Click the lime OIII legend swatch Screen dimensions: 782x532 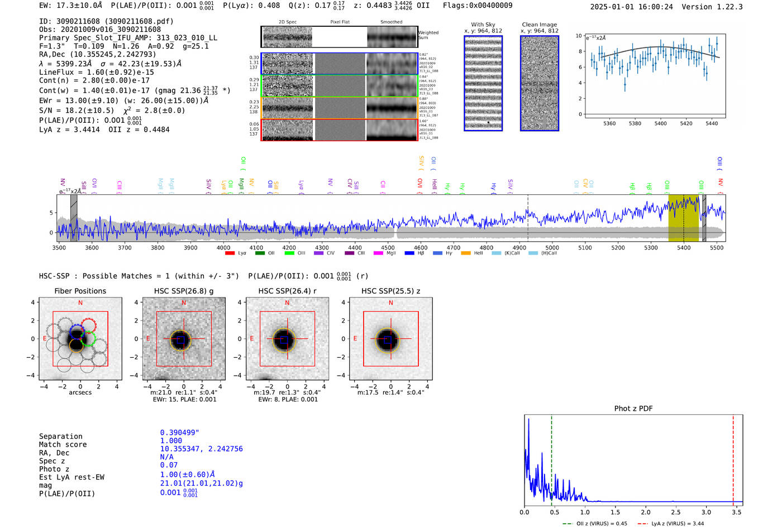289,253
